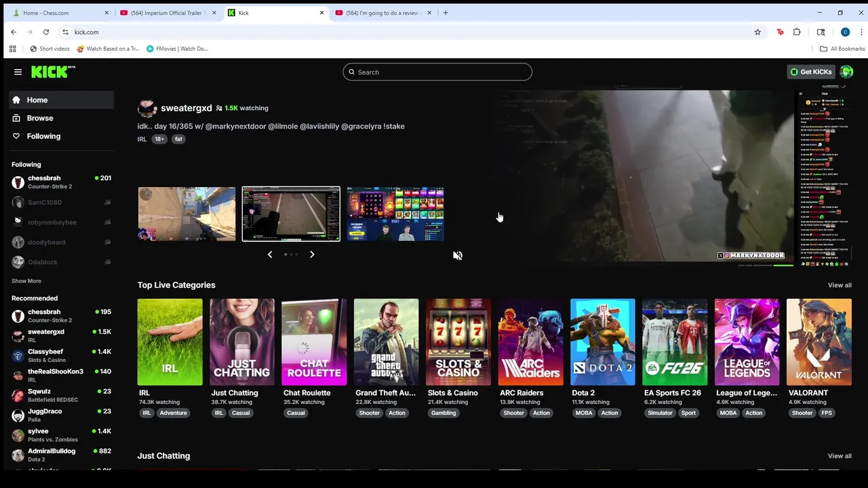Open Short videos bookmark
The width and height of the screenshot is (868, 488).
point(50,49)
